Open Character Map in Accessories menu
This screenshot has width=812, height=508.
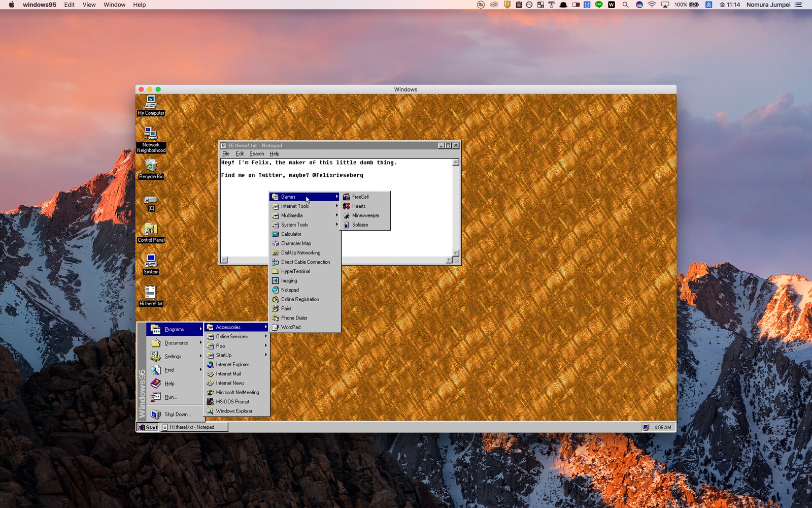click(305, 243)
